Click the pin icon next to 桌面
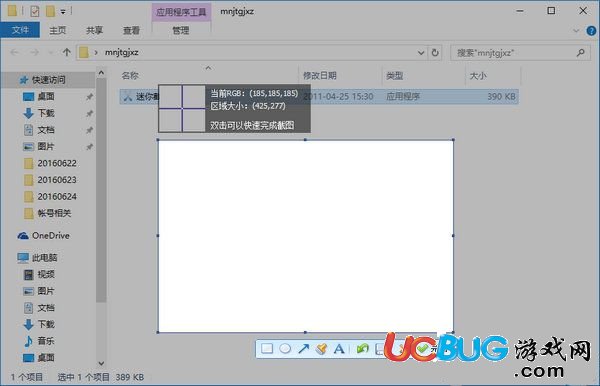The height and width of the screenshot is (386, 600). (x=89, y=97)
